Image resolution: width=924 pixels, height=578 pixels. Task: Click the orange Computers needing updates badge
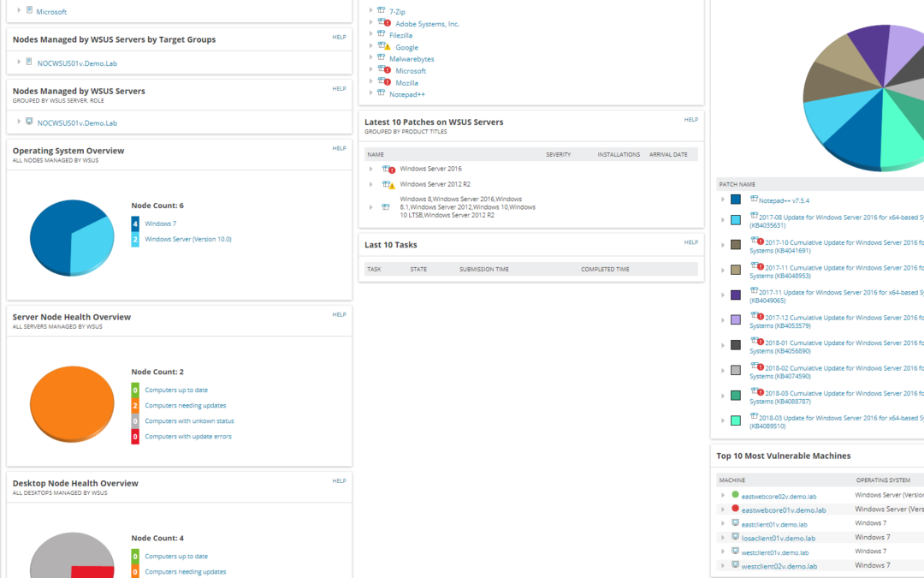pyautogui.click(x=135, y=405)
